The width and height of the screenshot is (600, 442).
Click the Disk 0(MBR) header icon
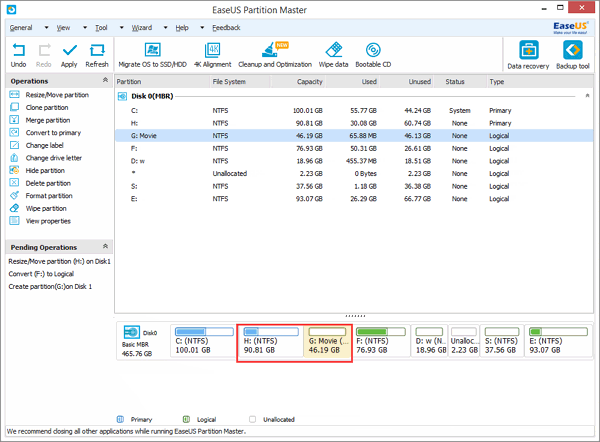click(x=122, y=96)
